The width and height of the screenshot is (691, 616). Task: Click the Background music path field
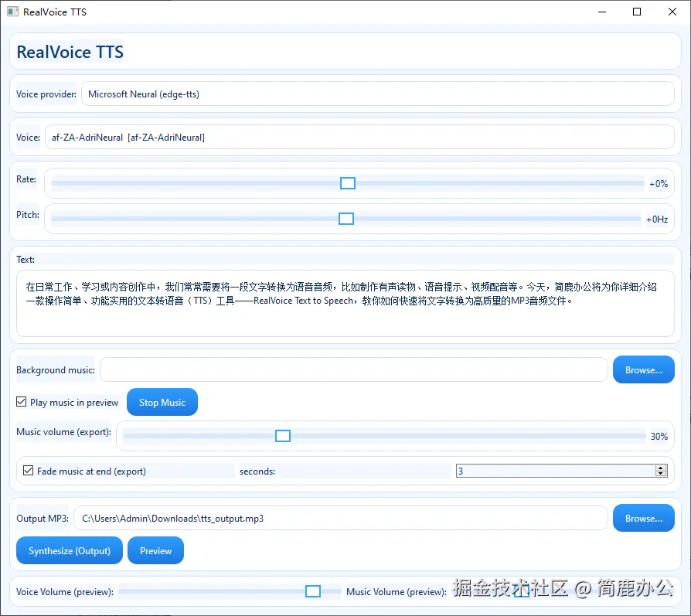tap(354, 369)
